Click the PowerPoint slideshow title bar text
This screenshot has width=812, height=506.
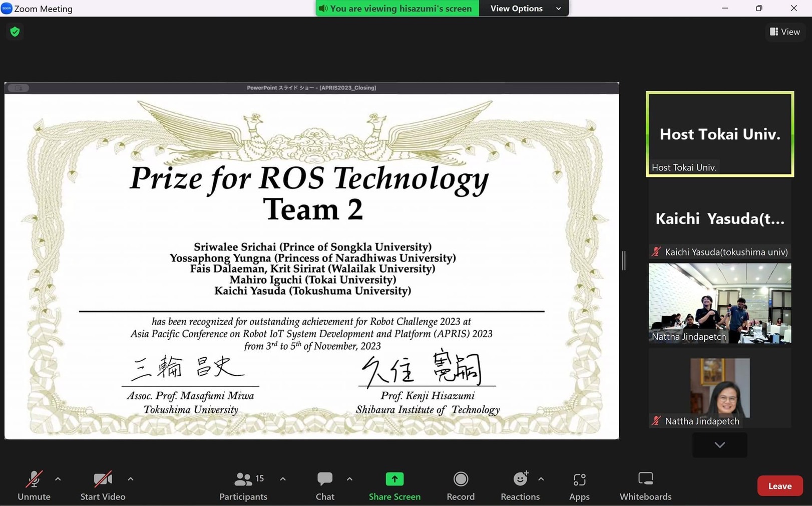pos(311,88)
